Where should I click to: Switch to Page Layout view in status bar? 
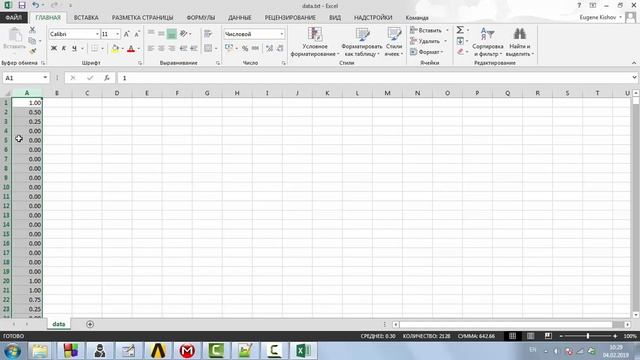pos(530,336)
